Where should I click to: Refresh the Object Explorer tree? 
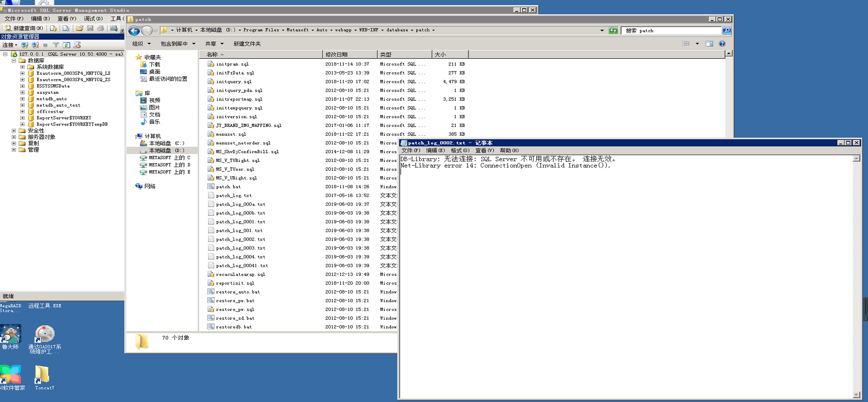point(67,45)
